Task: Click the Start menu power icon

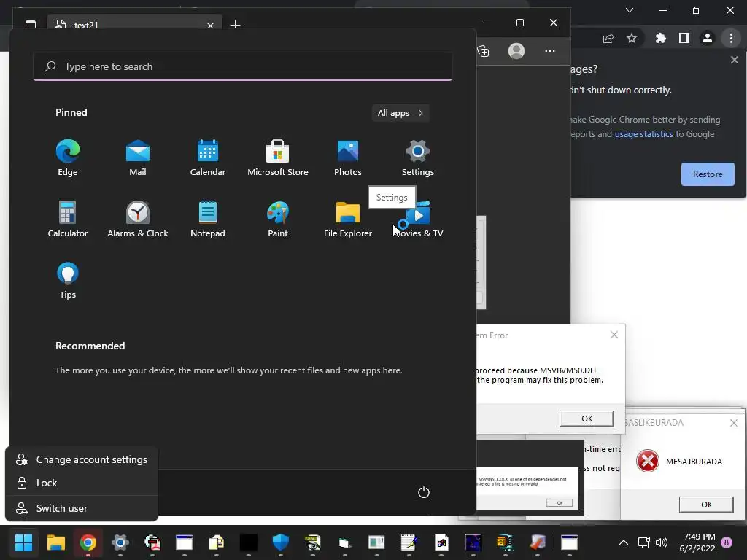Action: pyautogui.click(x=424, y=492)
